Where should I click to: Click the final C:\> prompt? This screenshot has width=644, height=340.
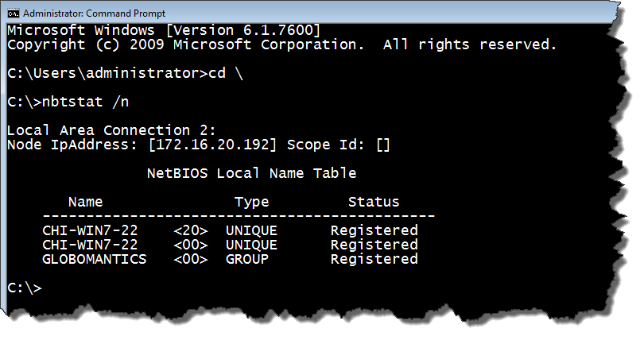click(x=25, y=288)
